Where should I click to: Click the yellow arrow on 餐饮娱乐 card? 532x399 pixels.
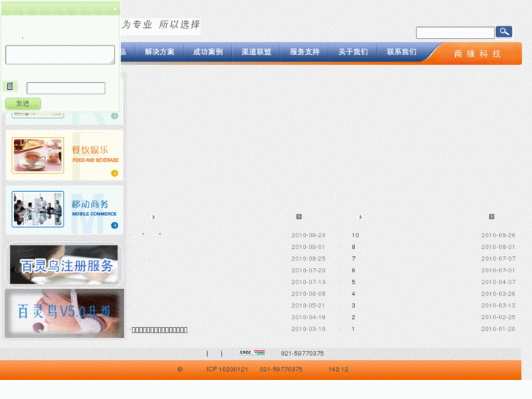(115, 174)
